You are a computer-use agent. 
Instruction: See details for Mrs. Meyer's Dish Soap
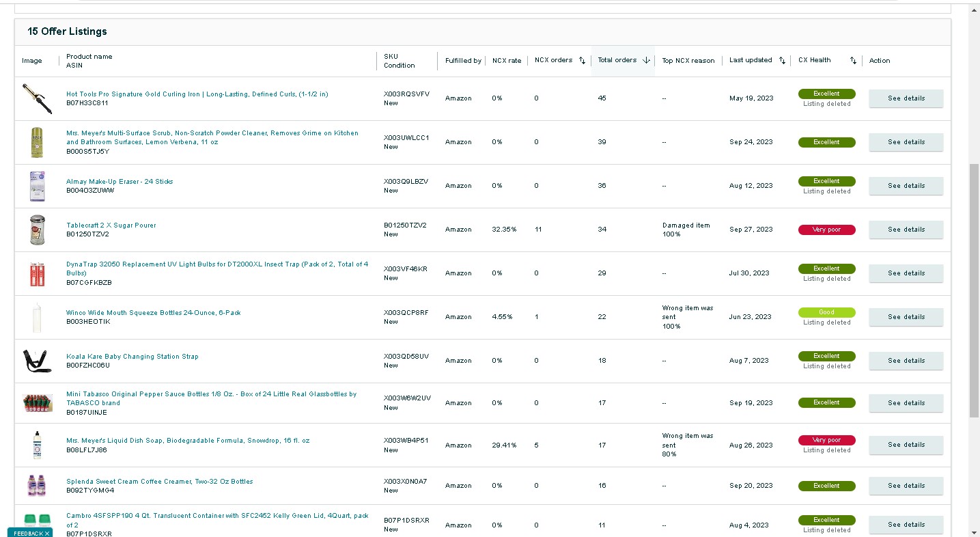(906, 445)
